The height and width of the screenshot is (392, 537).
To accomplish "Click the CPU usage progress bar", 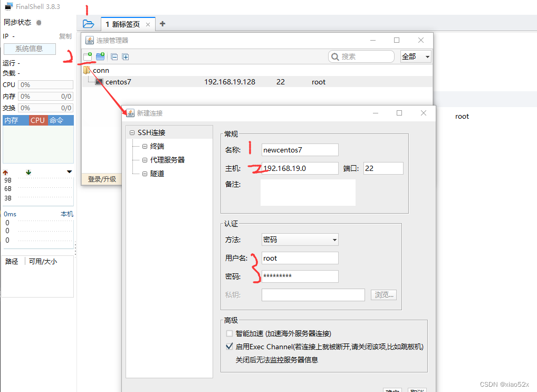I will click(x=45, y=84).
